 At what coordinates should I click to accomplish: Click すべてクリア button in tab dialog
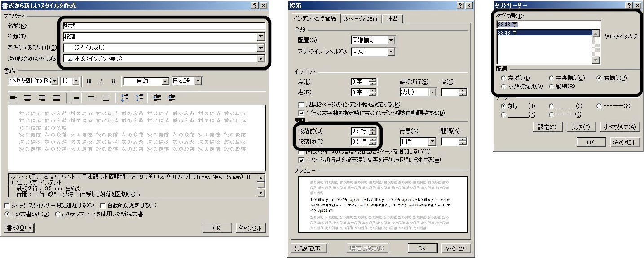(620, 127)
